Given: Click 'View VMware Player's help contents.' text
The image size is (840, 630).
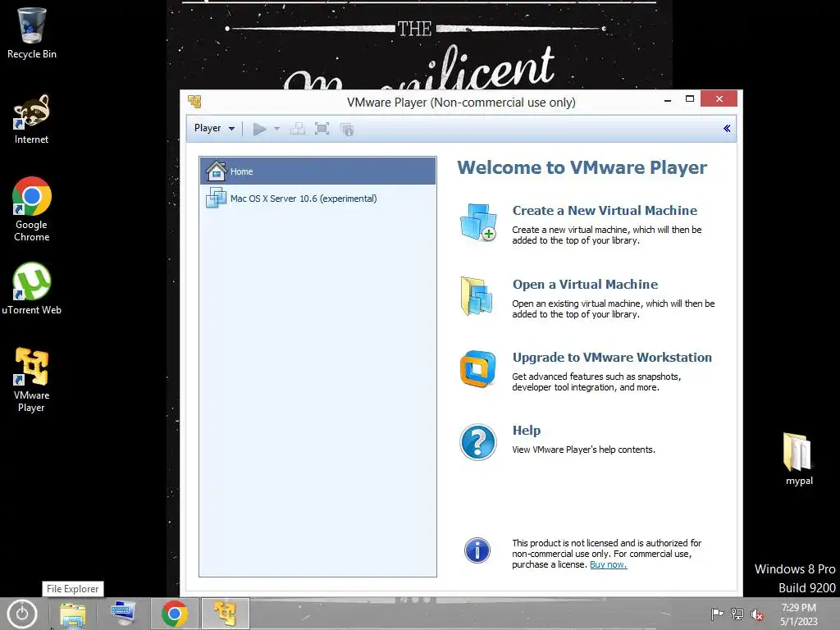Looking at the screenshot, I should click(x=583, y=450).
